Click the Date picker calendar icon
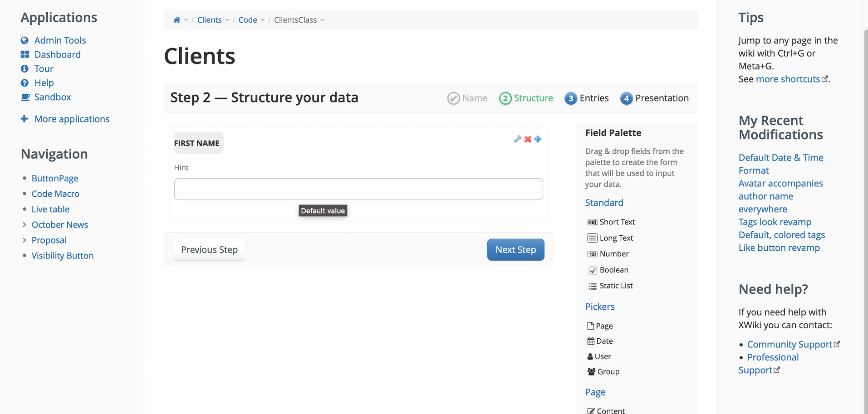 [x=591, y=341]
